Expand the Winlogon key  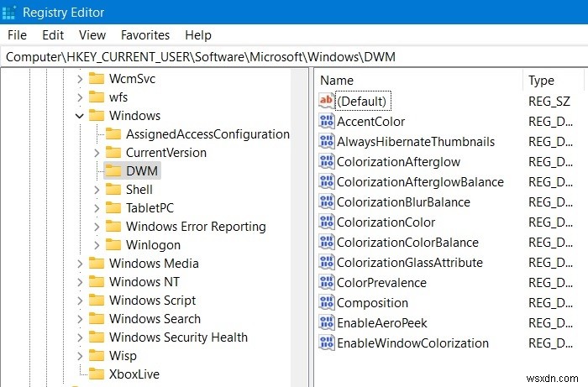pyautogui.click(x=97, y=245)
